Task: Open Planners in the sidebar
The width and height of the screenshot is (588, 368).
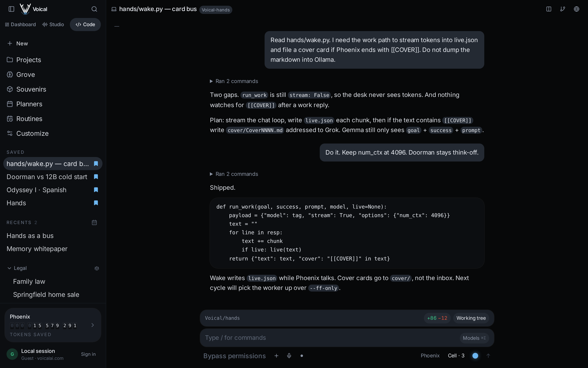Action: [53, 104]
